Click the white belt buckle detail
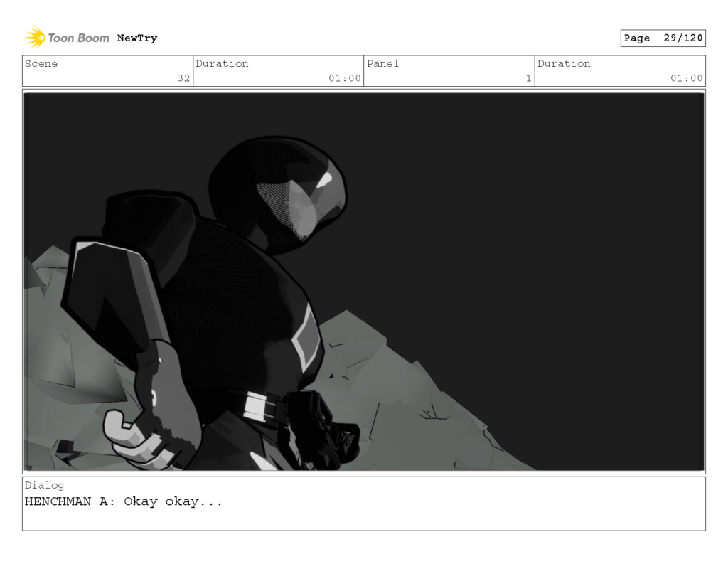Image resolution: width=728 pixels, height=564 pixels. (255, 405)
